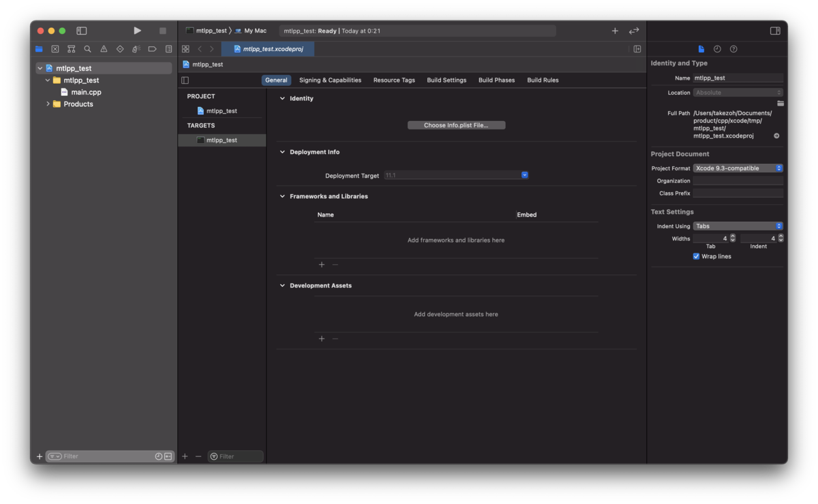Open the Test navigator diamond icon
The width and height of the screenshot is (818, 504).
(120, 49)
